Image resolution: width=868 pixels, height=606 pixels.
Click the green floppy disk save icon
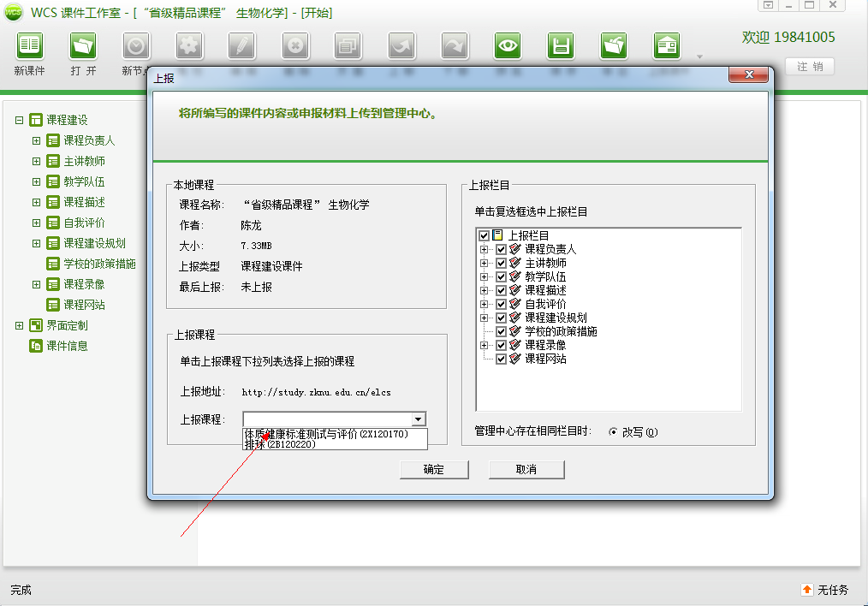click(x=561, y=45)
